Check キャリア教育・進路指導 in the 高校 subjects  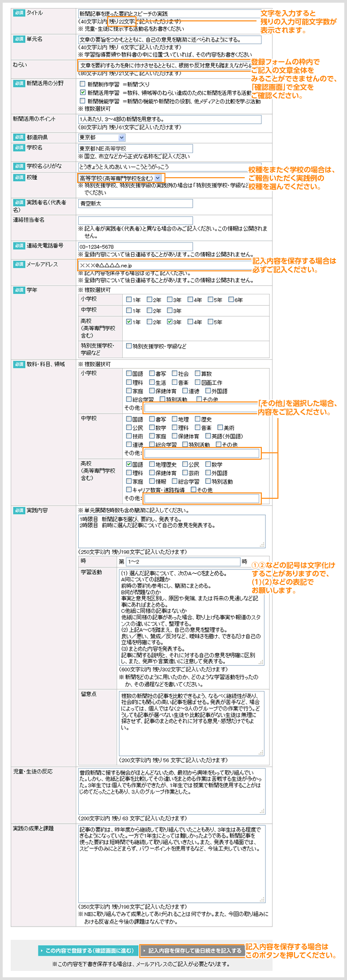pos(129,490)
